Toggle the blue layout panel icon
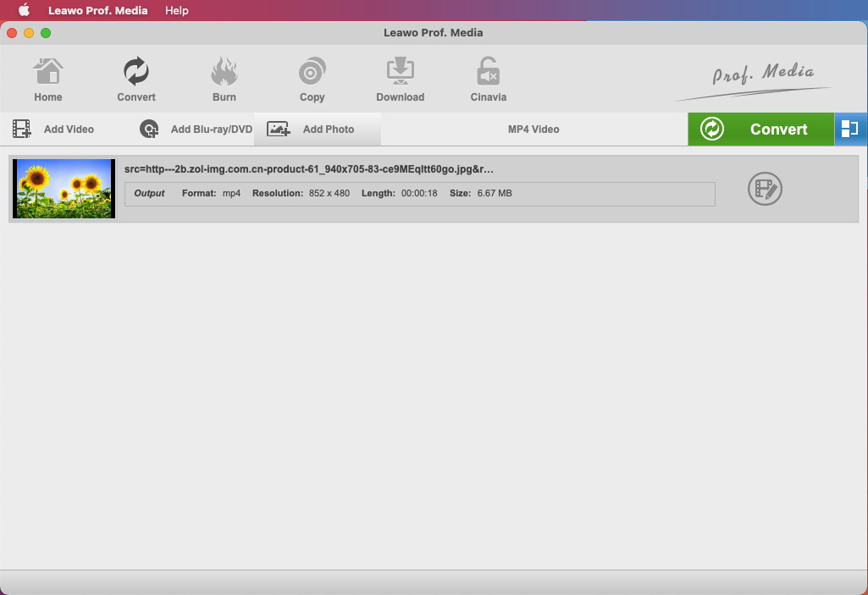This screenshot has width=868, height=595. coord(849,129)
